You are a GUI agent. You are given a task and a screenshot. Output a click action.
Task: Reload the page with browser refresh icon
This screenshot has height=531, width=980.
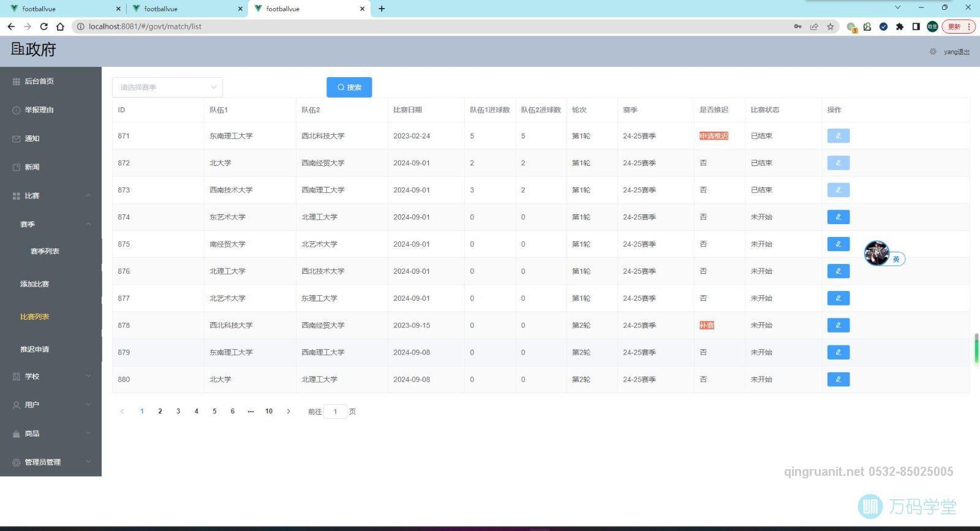tap(43, 26)
